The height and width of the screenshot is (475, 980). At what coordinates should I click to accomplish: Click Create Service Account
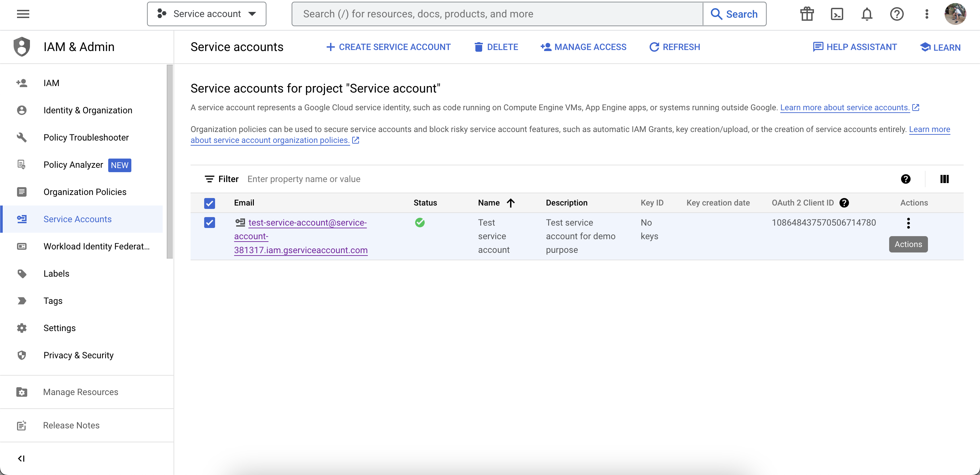click(388, 47)
